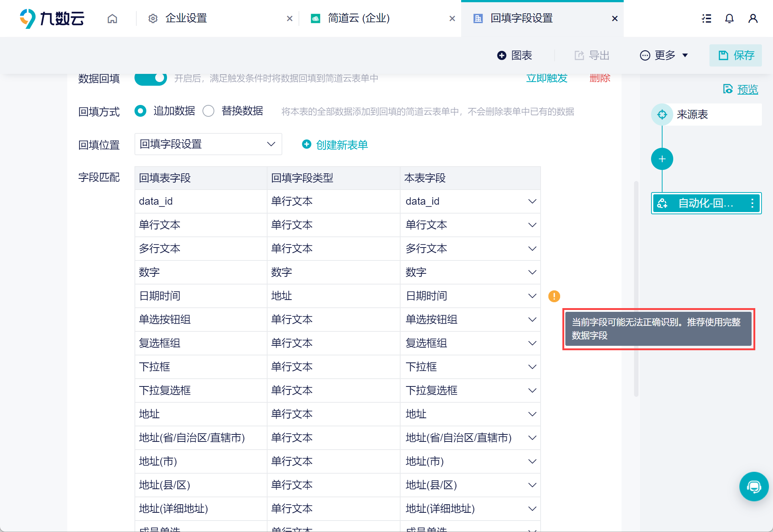Click the round plus node under 来源表
The width and height of the screenshot is (773, 532).
click(662, 159)
